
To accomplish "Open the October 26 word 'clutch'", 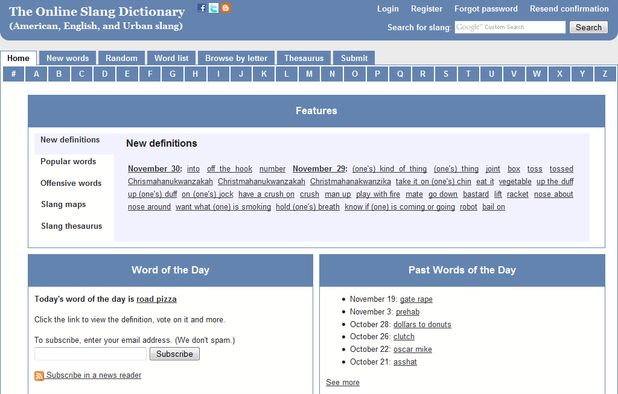I will (x=404, y=336).
